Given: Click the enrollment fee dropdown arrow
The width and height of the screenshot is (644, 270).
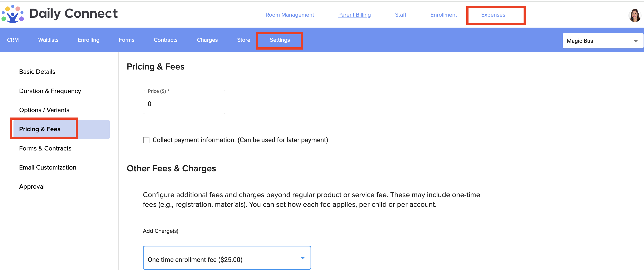Looking at the screenshot, I should 302,258.
